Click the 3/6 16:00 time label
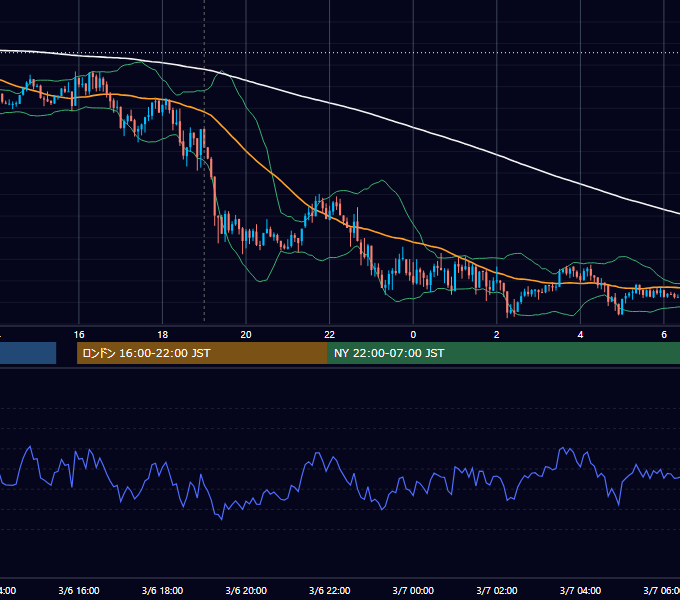 point(79,590)
